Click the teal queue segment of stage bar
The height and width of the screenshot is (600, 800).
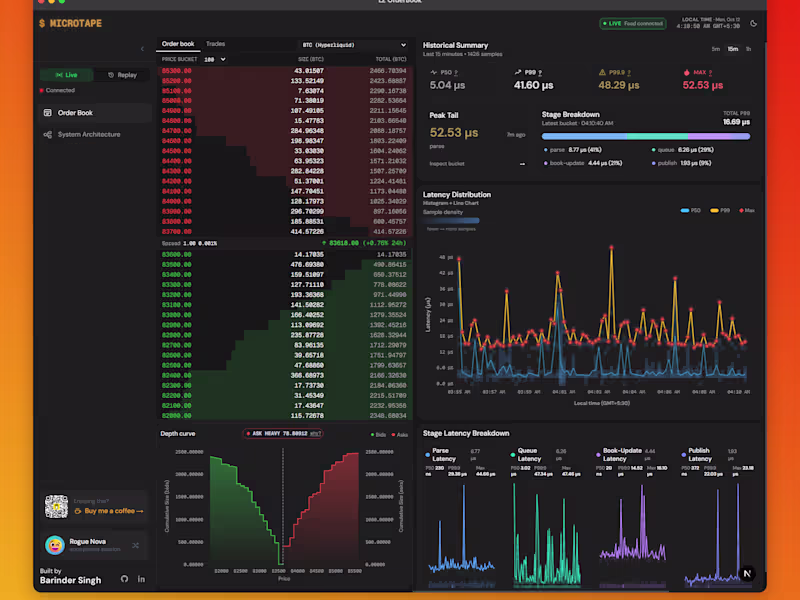(657, 136)
